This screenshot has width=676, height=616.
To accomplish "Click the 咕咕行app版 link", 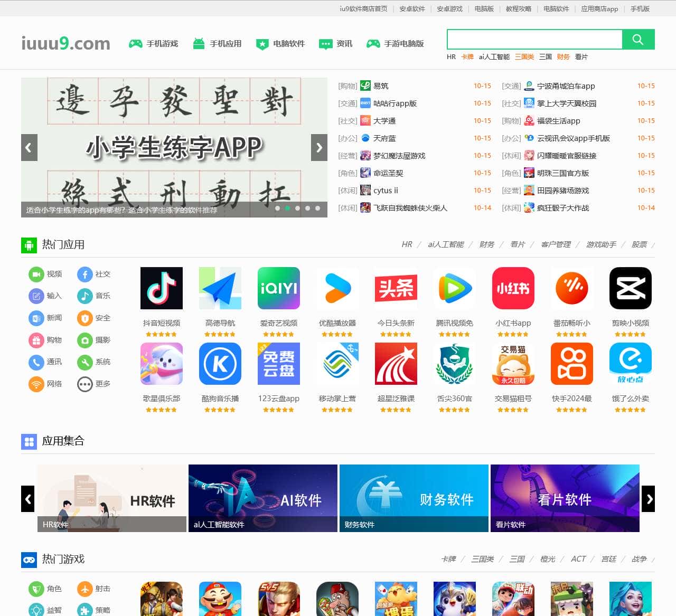I will [395, 103].
